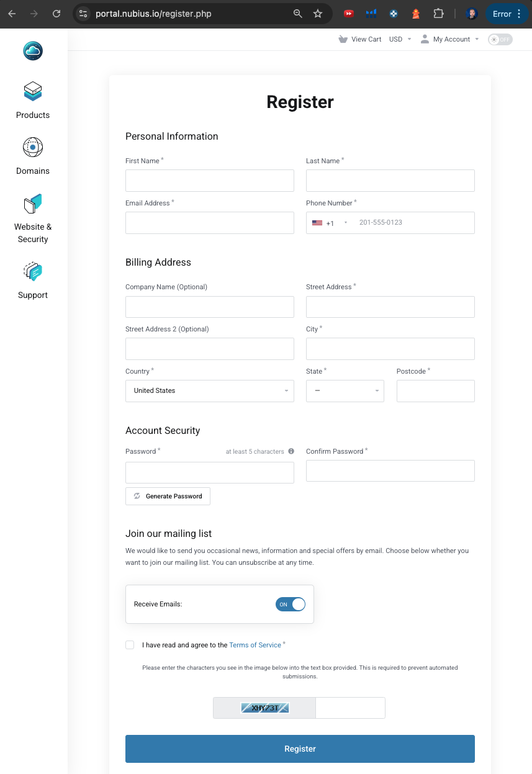This screenshot has width=532, height=774.
Task: Toggle the dark mode switch in header
Action: 500,39
